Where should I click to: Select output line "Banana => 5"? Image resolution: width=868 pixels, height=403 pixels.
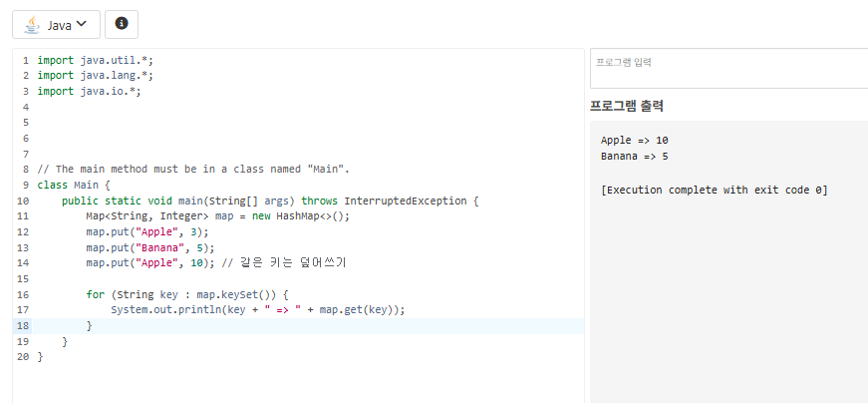point(635,157)
